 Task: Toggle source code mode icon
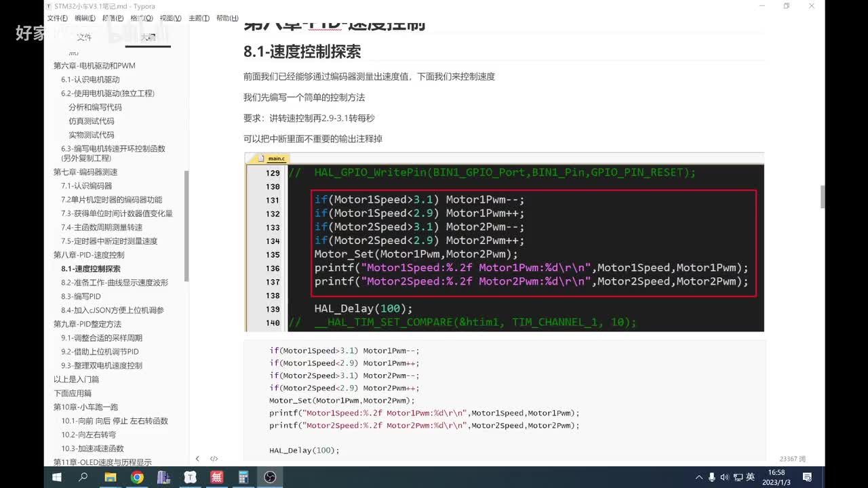point(214,459)
